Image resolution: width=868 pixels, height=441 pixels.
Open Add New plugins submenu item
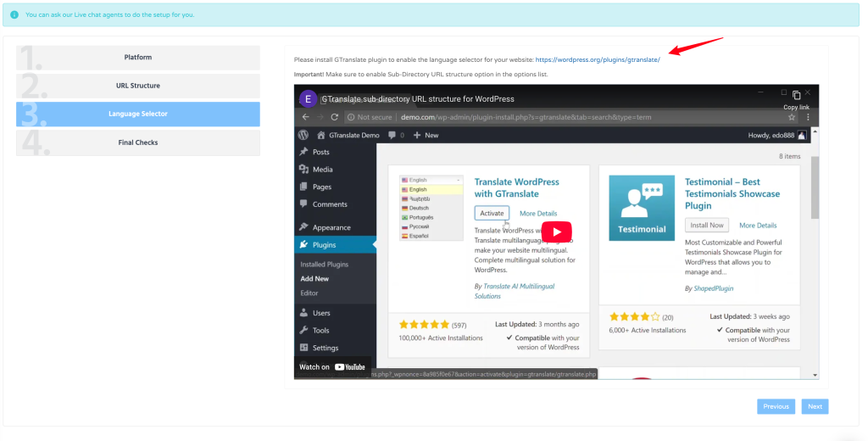[x=314, y=279]
